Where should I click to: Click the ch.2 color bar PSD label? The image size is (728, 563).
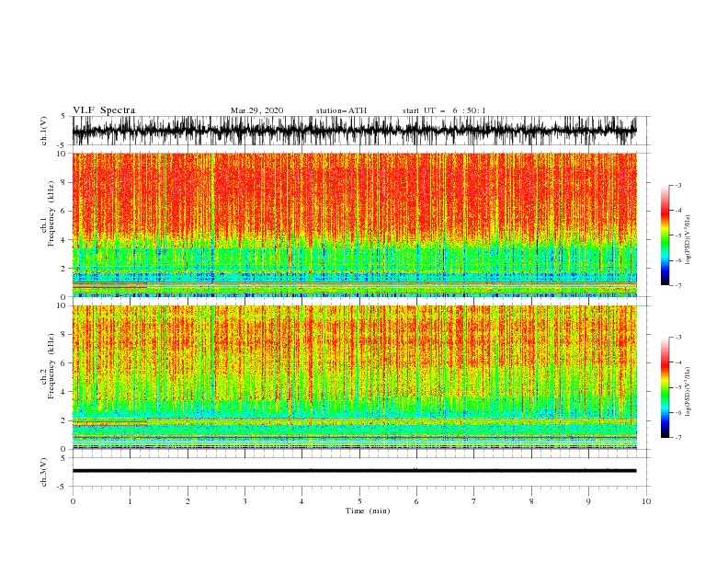coord(688,392)
